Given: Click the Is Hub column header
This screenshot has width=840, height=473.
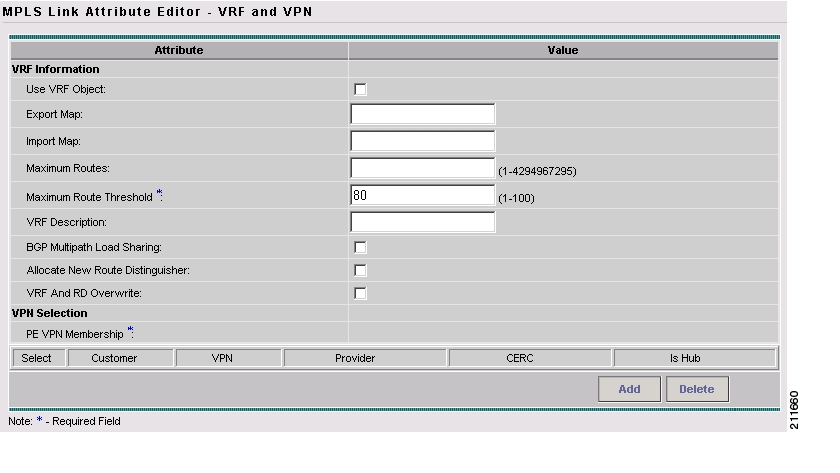Looking at the screenshot, I should (694, 358).
